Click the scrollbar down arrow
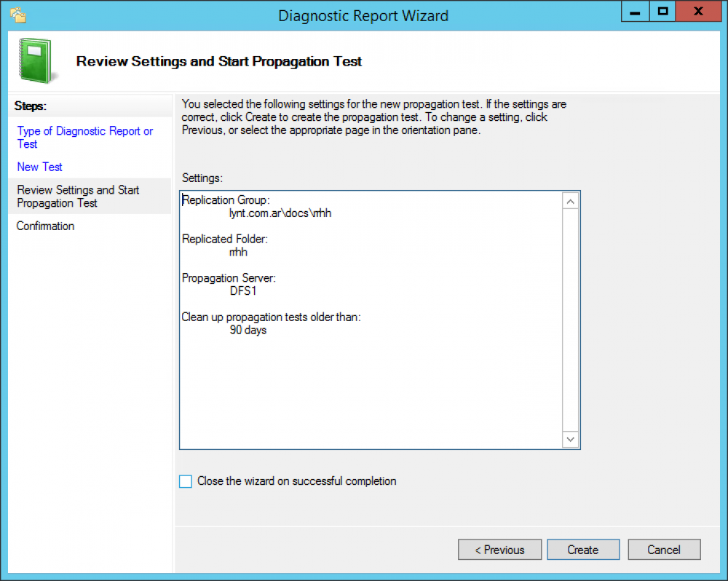The image size is (728, 581). [570, 438]
